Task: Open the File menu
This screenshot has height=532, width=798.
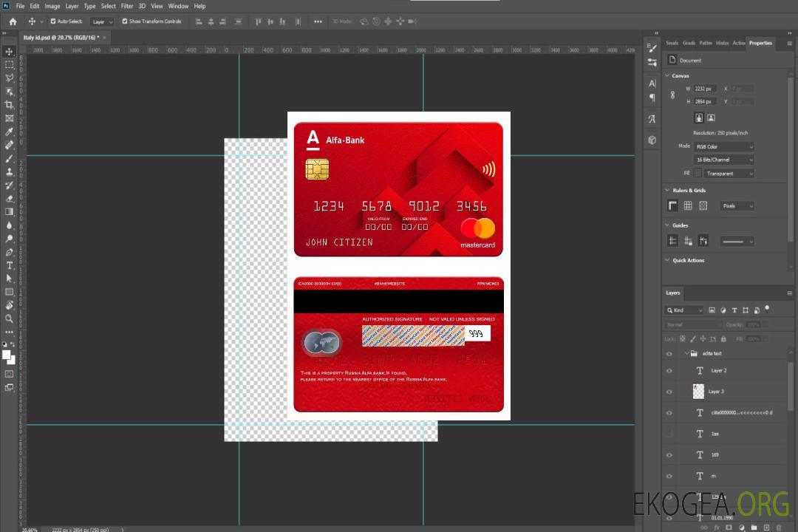Action: 20,6
